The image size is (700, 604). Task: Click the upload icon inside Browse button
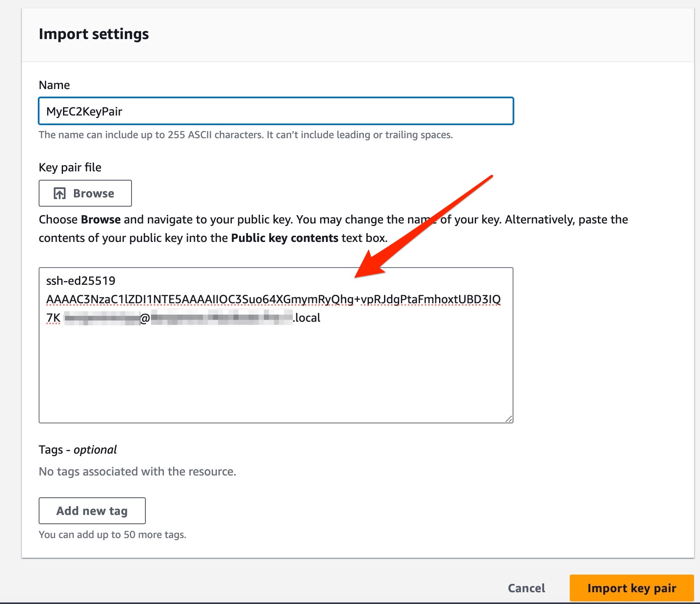[x=60, y=193]
